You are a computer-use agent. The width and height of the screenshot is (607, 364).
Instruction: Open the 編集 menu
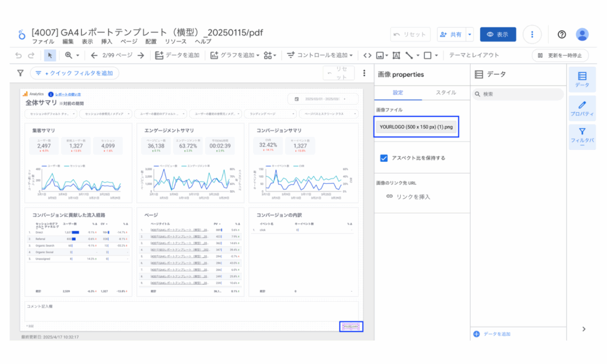pos(68,41)
